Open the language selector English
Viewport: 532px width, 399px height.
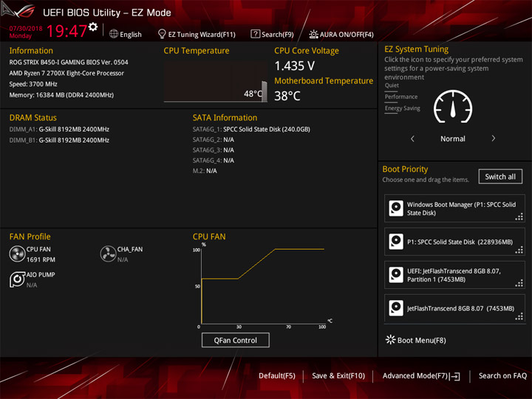(x=130, y=34)
